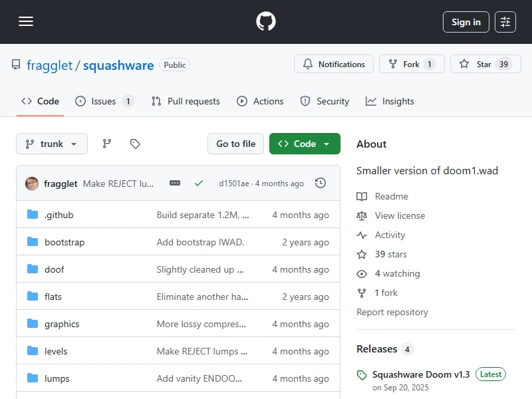This screenshot has height=399, width=532.
Task: Open Notifications for this repository
Action: tap(334, 65)
